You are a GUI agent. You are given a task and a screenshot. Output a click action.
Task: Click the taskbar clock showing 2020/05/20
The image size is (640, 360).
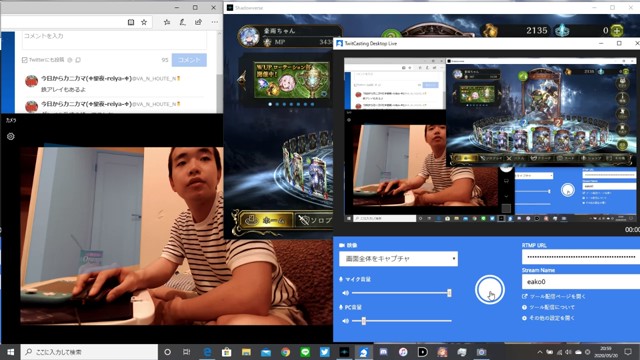(606, 352)
